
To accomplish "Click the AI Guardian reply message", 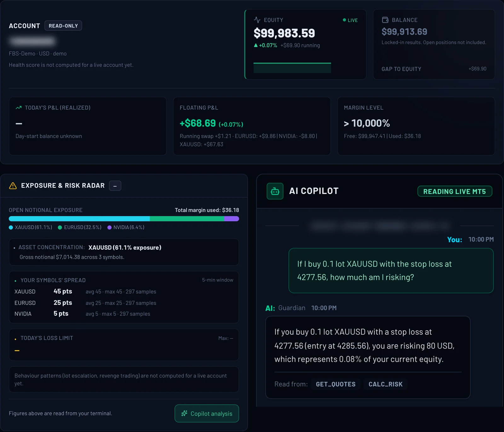I will pyautogui.click(x=368, y=357).
